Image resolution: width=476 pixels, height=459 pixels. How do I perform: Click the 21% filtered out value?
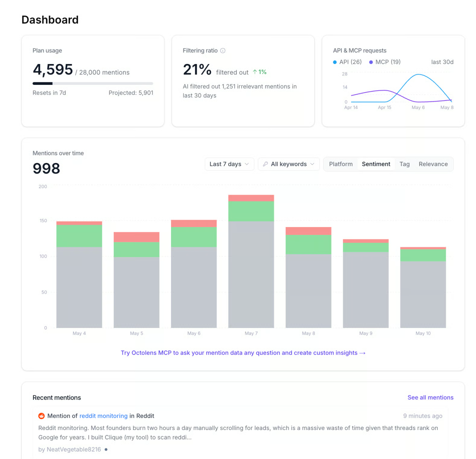(x=197, y=70)
